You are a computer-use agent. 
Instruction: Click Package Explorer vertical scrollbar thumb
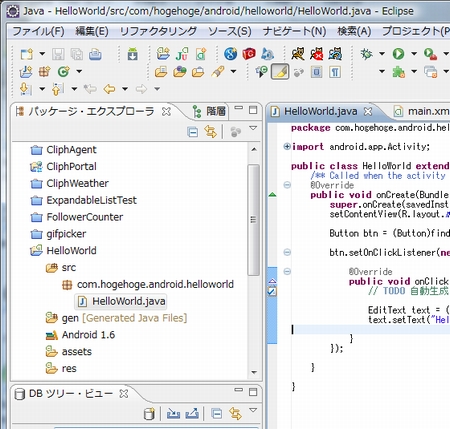(254, 220)
